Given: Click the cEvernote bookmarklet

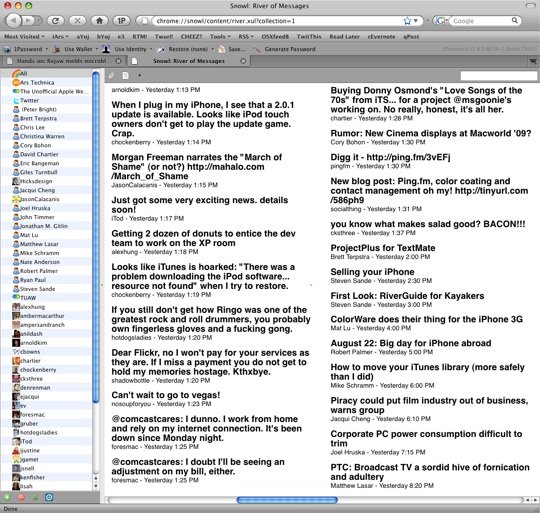Looking at the screenshot, I should tap(381, 36).
